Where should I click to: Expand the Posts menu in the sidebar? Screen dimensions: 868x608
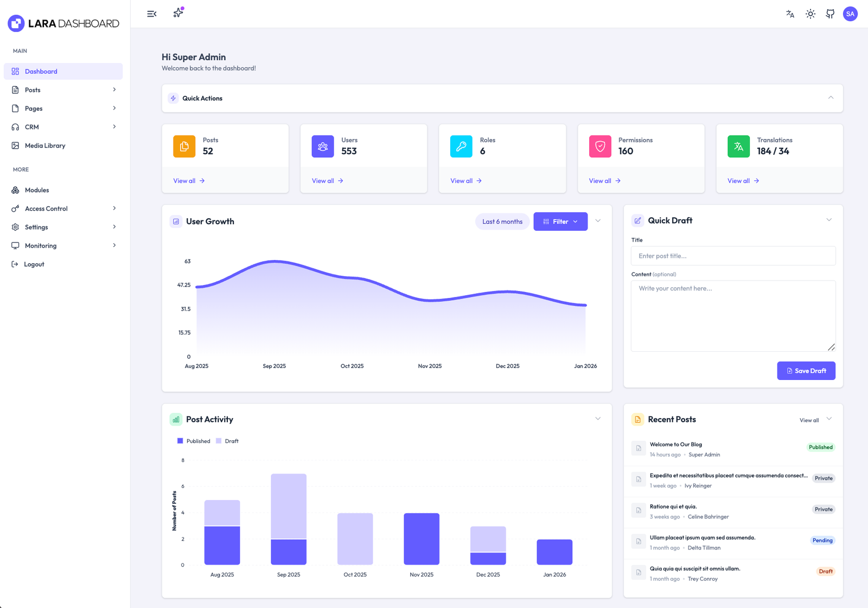pyautogui.click(x=63, y=90)
